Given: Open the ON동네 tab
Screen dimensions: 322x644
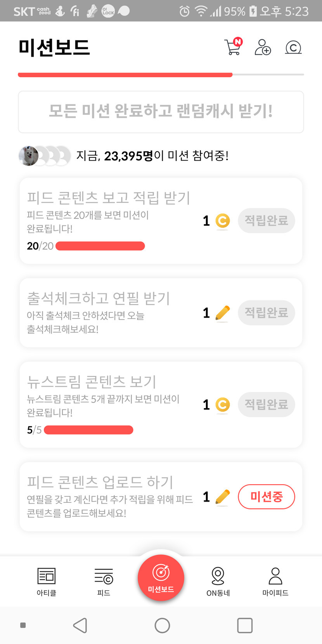Looking at the screenshot, I should [218, 581].
